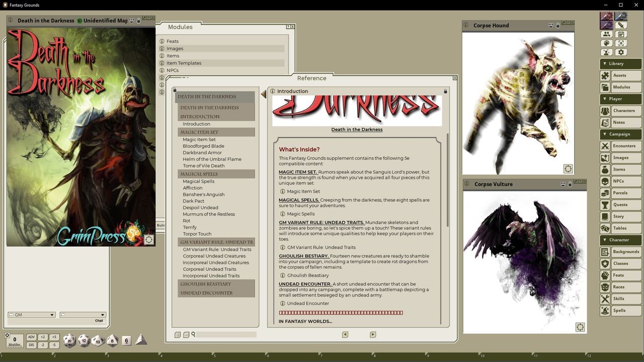Open the settings gear in the top-right panel
The width and height of the screenshot is (644, 362).
click(x=621, y=52)
